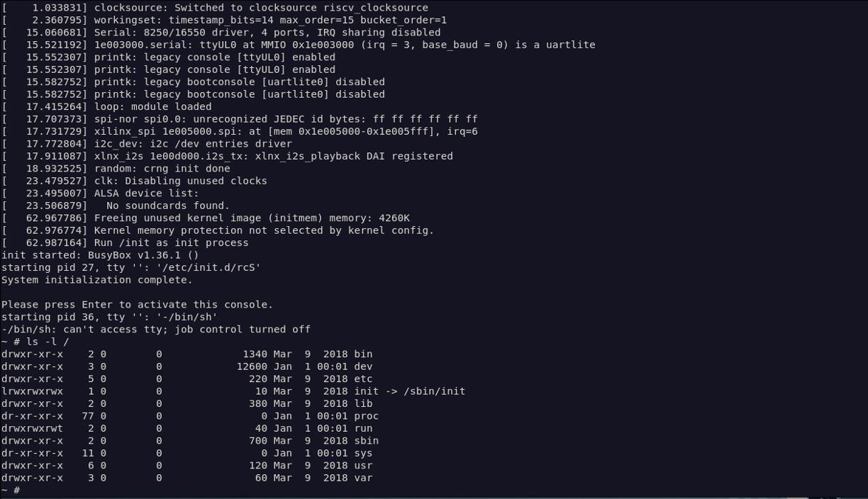Click the 'etc' directory entry name
The width and height of the screenshot is (868, 499).
pos(363,379)
